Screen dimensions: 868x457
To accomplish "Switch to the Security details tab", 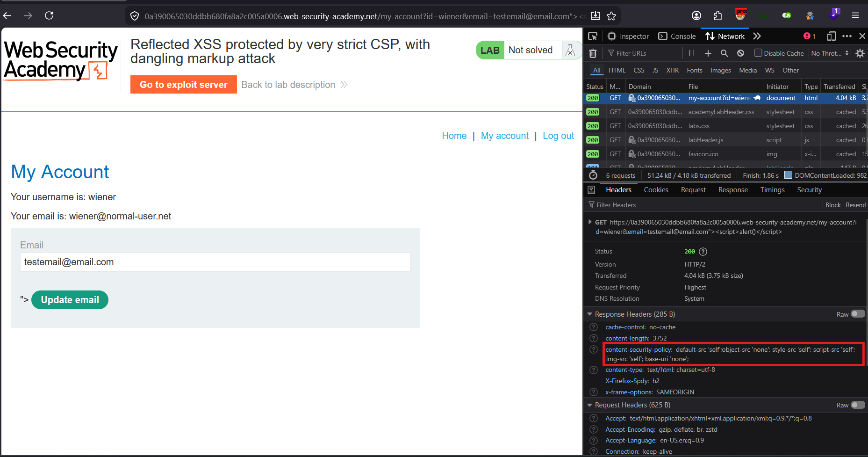I will tap(809, 190).
